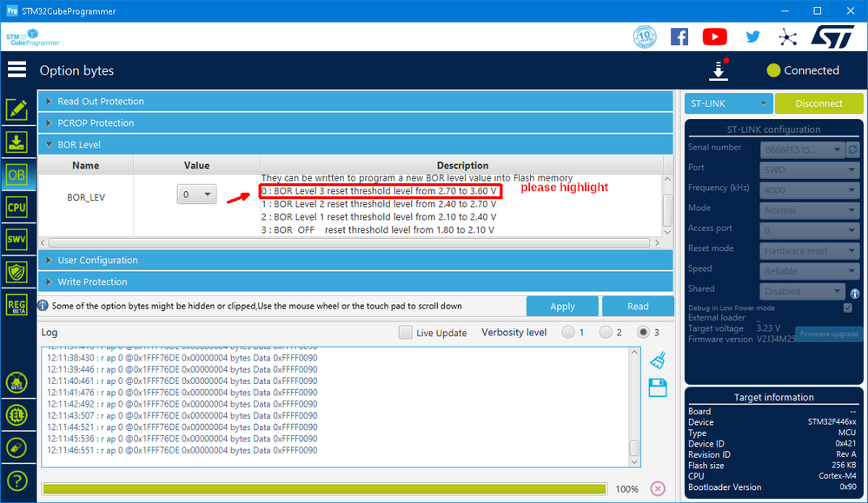Select verbosity level 2

[606, 332]
